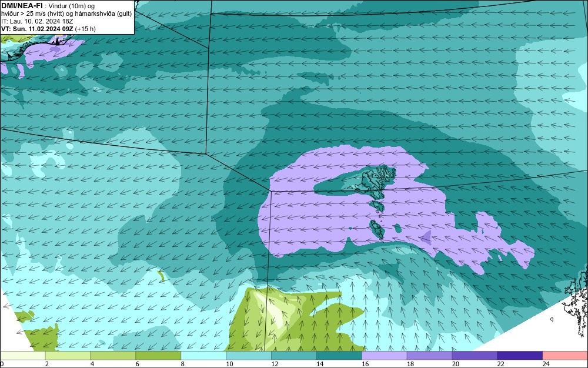Screen dimensions: 588x368
Task: Click the legend value label 18
Action: point(410,364)
